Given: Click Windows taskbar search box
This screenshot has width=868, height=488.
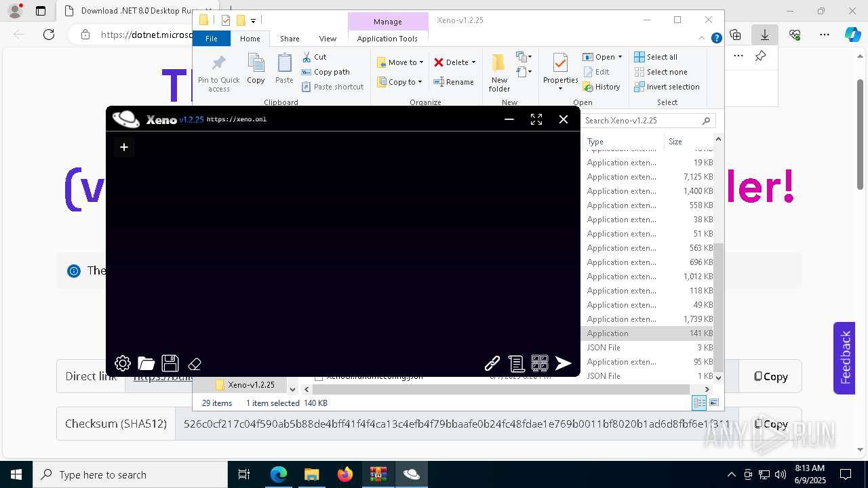Looking at the screenshot, I should 130,474.
